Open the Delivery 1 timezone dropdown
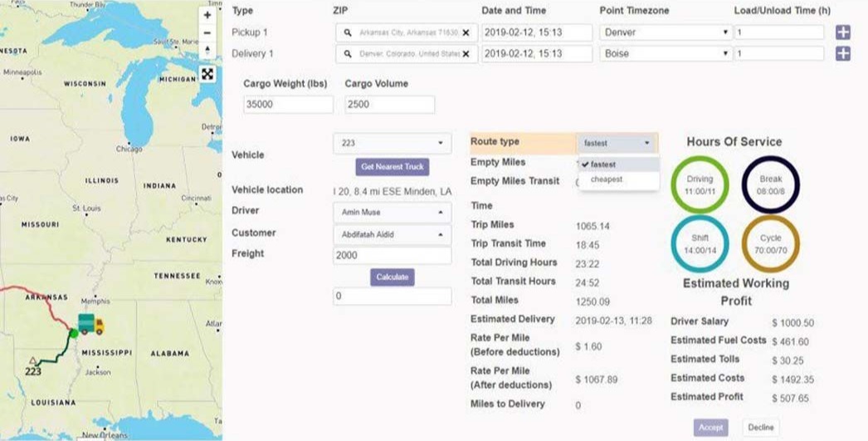Viewport: 868px width, 441px height. (665, 54)
